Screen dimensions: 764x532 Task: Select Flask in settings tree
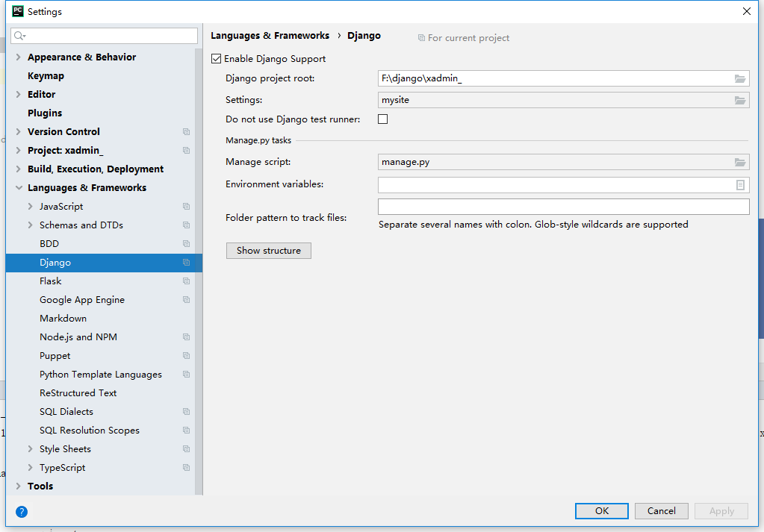pyautogui.click(x=51, y=281)
